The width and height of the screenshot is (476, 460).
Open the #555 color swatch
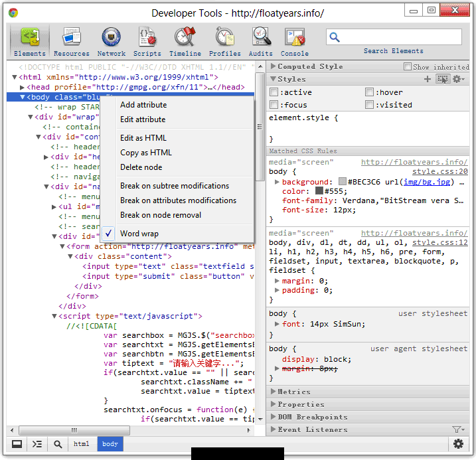(319, 191)
